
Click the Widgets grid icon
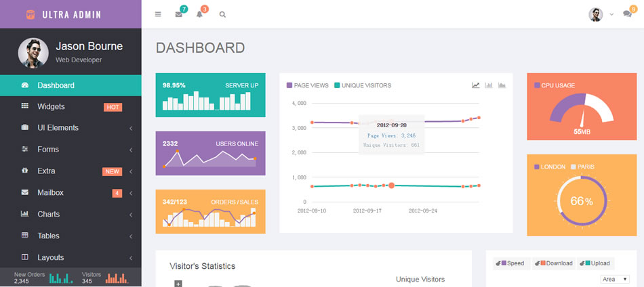coord(25,106)
